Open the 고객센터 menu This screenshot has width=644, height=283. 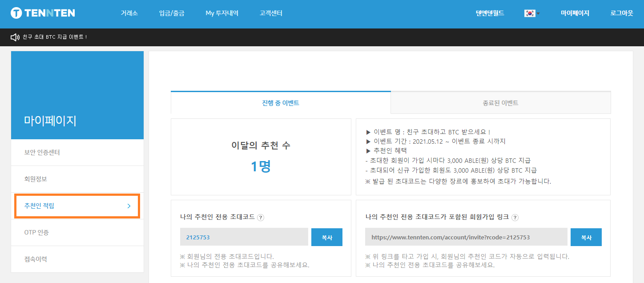tap(271, 13)
